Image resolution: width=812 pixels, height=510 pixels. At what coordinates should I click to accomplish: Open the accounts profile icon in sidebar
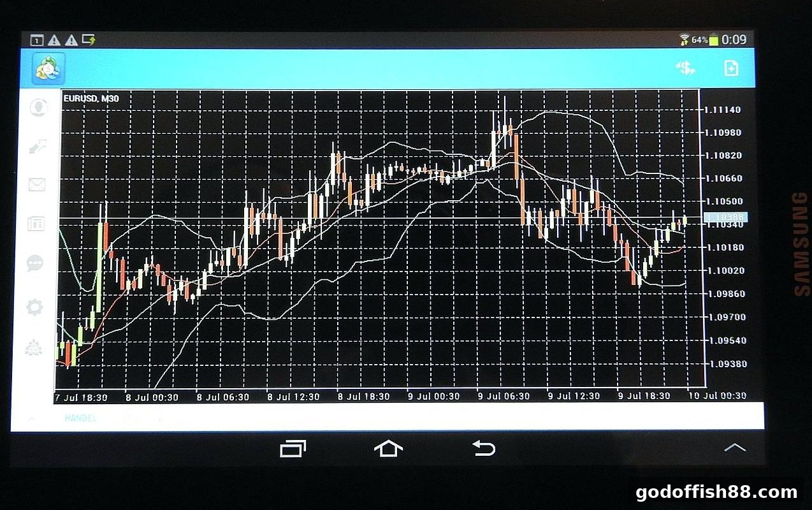coord(38,107)
